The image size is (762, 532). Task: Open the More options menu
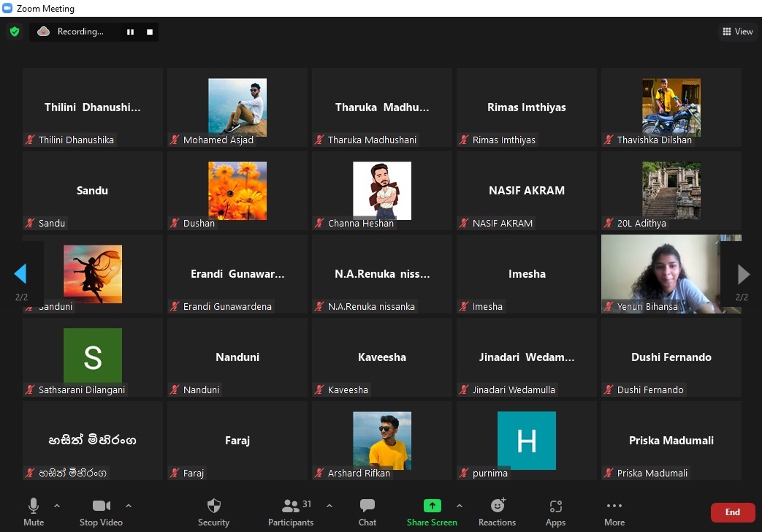[614, 512]
